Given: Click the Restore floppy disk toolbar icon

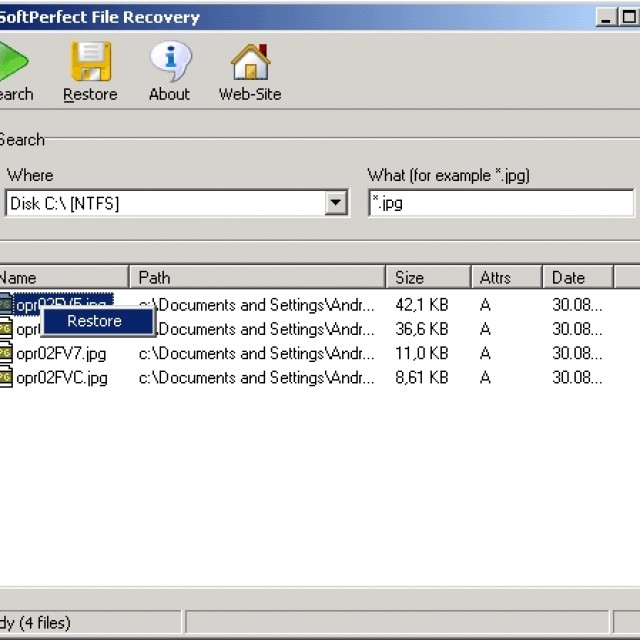Looking at the screenshot, I should (90, 61).
